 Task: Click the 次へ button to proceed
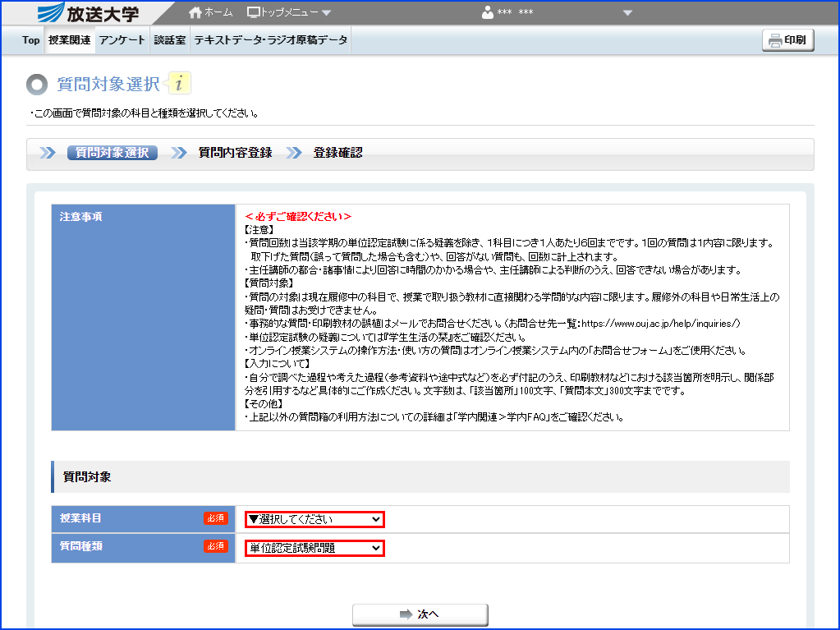(420, 614)
